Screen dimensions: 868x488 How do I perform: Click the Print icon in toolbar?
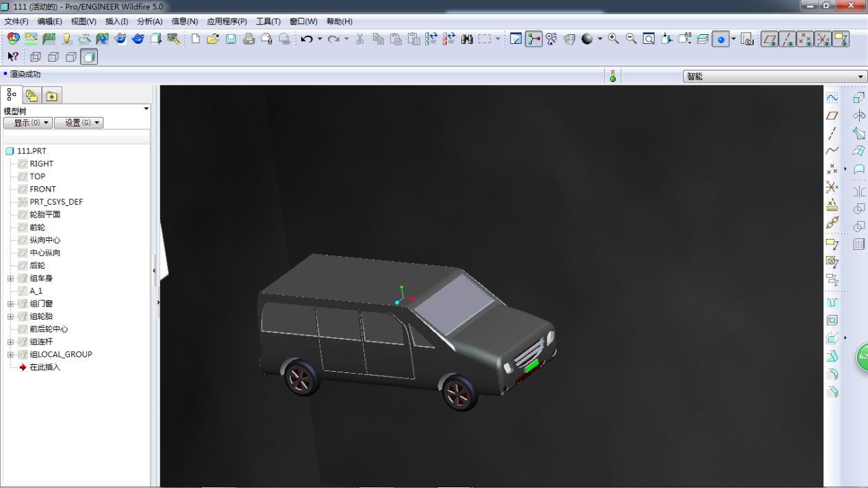point(249,39)
